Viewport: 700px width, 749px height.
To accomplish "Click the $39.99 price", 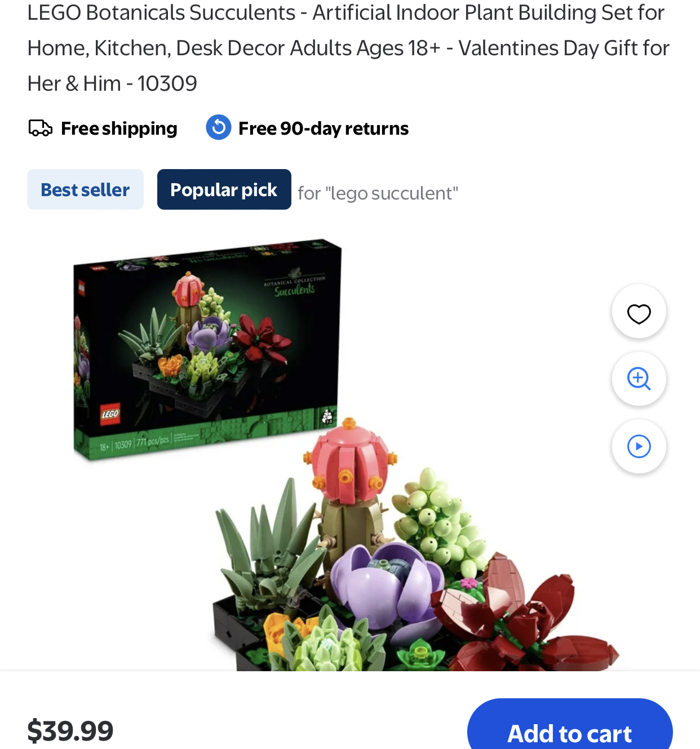I will click(x=70, y=731).
